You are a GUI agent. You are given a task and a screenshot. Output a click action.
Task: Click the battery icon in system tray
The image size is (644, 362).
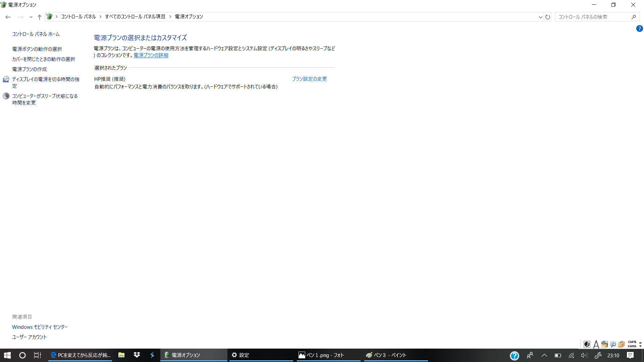point(558,355)
